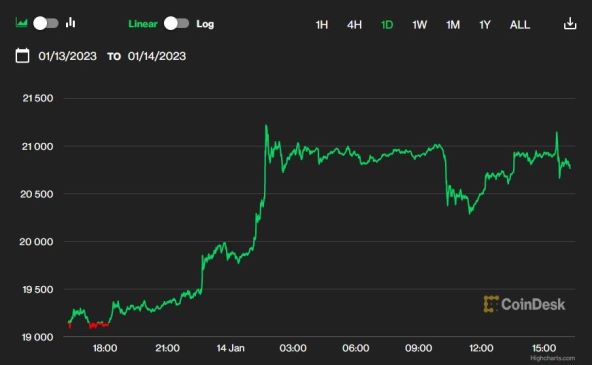Screen dimensions: 592x365
Task: Click the 15:00 x-axis label
Action: 544,348
